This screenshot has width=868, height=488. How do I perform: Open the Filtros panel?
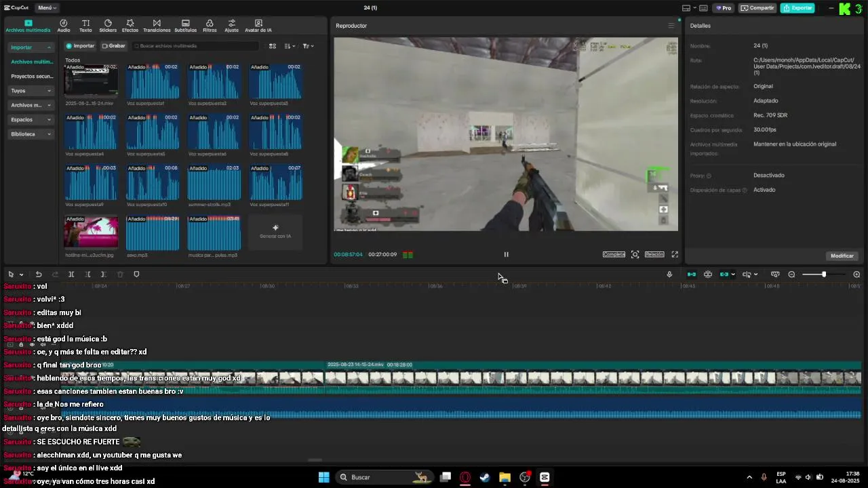pyautogui.click(x=210, y=26)
